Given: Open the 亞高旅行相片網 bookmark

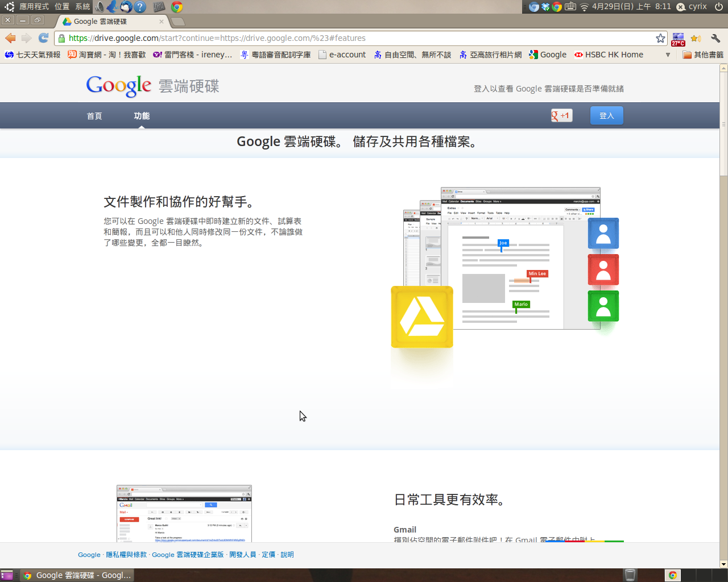Looking at the screenshot, I should tap(490, 55).
